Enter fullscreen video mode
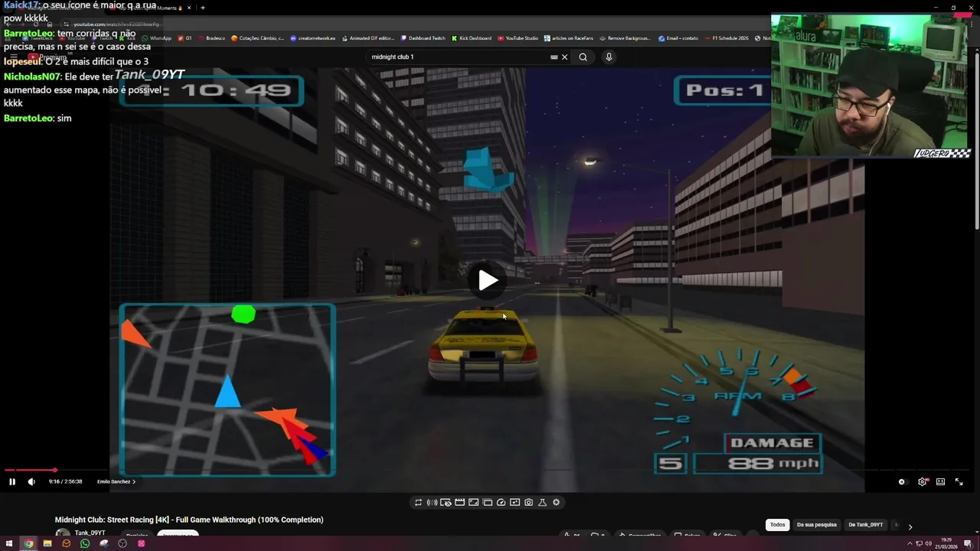This screenshot has height=551, width=980. 959,481
